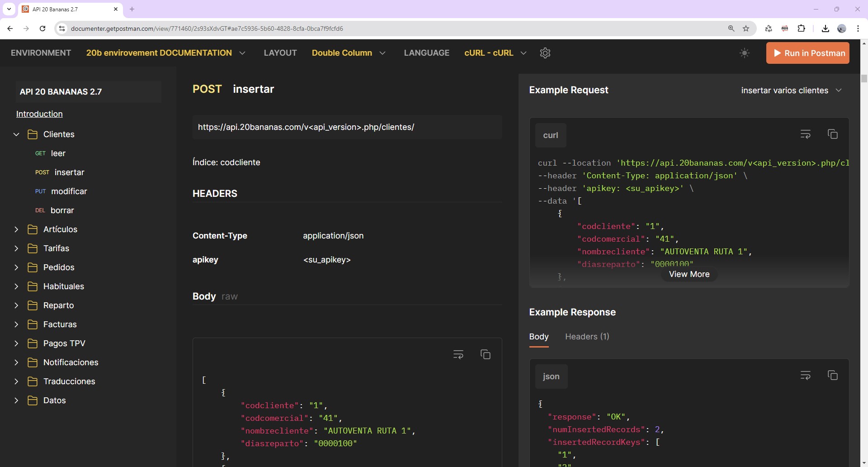Click Run in Postman button
Image resolution: width=868 pixels, height=467 pixels.
click(x=808, y=53)
